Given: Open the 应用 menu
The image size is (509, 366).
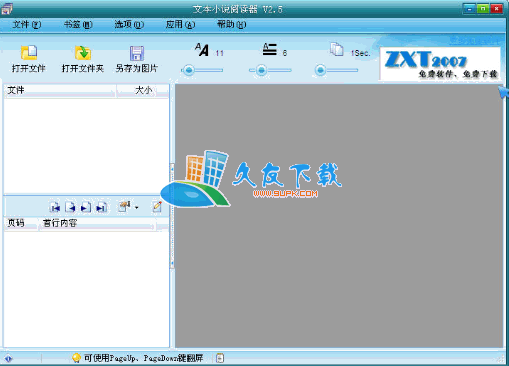Looking at the screenshot, I should [180, 25].
